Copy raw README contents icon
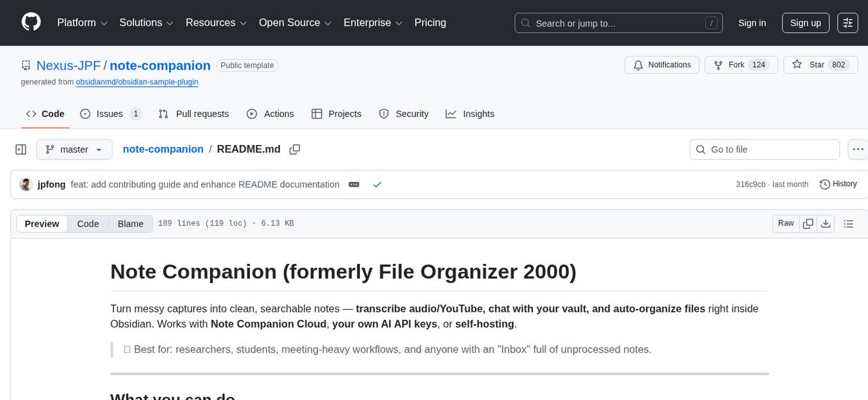The image size is (868, 400). (808, 224)
